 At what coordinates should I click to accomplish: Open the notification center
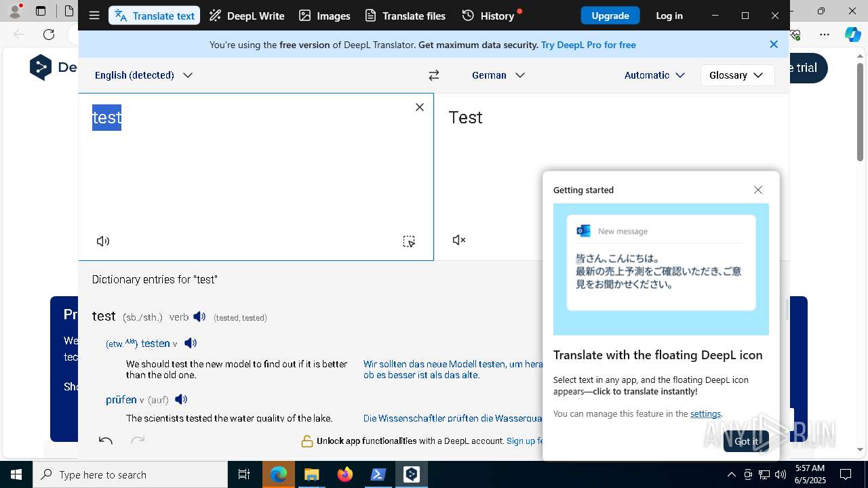[x=846, y=474]
